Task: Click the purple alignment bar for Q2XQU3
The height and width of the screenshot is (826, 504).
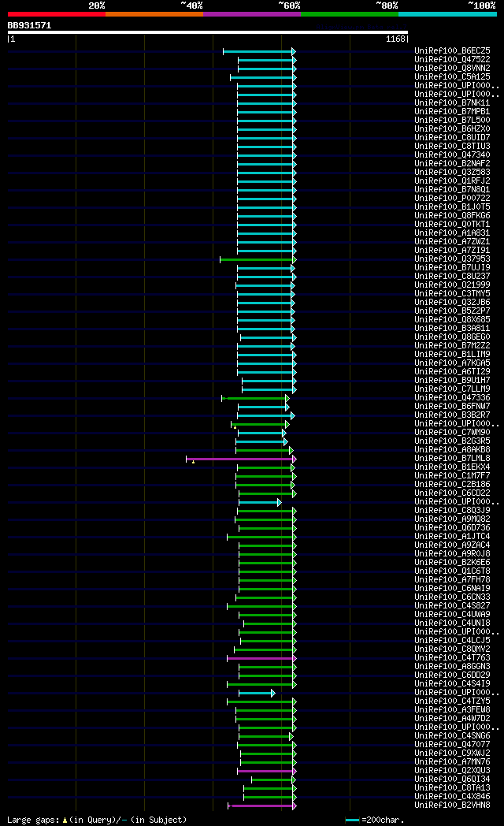Action: pyautogui.click(x=267, y=771)
